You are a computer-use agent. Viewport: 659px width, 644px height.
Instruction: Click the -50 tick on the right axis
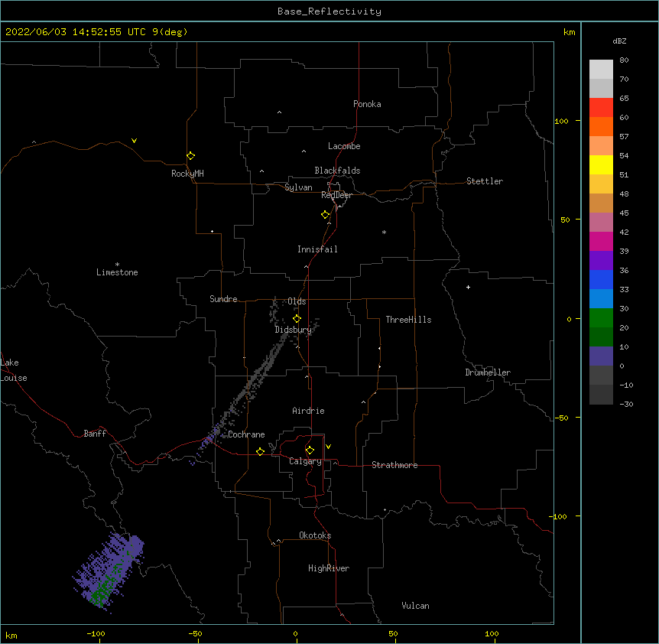tap(561, 418)
